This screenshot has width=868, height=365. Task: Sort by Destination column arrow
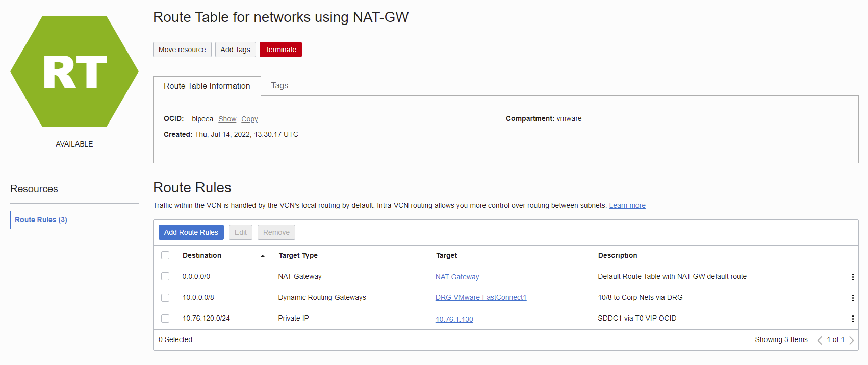click(263, 256)
